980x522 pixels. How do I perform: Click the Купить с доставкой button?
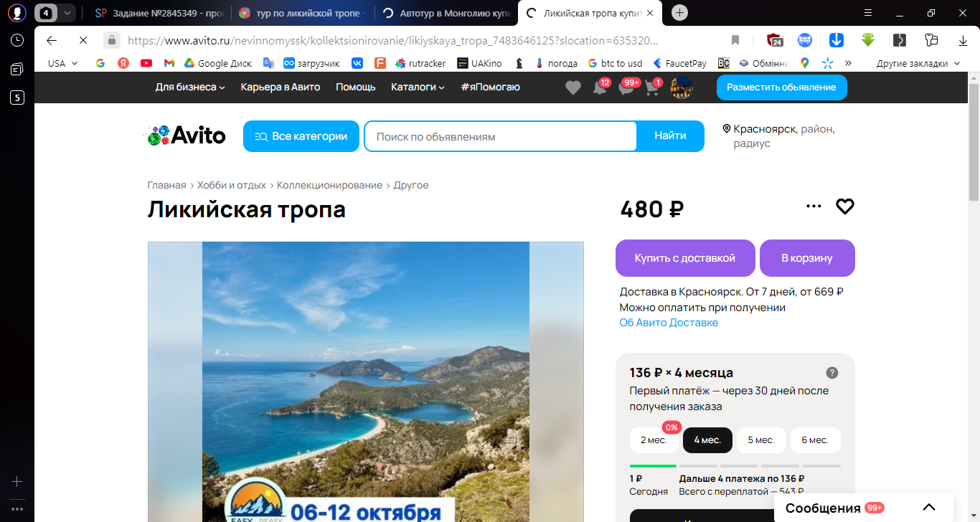685,258
